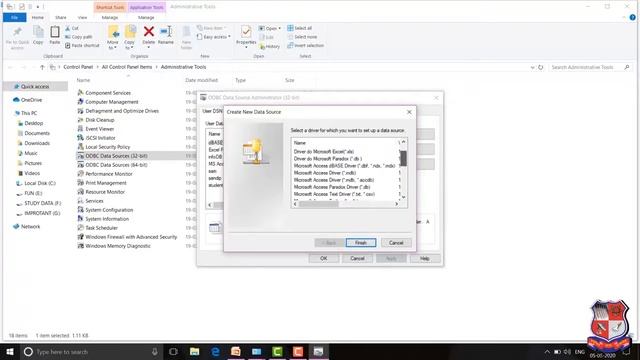Click the Application Tools contextual tab

(x=146, y=7)
